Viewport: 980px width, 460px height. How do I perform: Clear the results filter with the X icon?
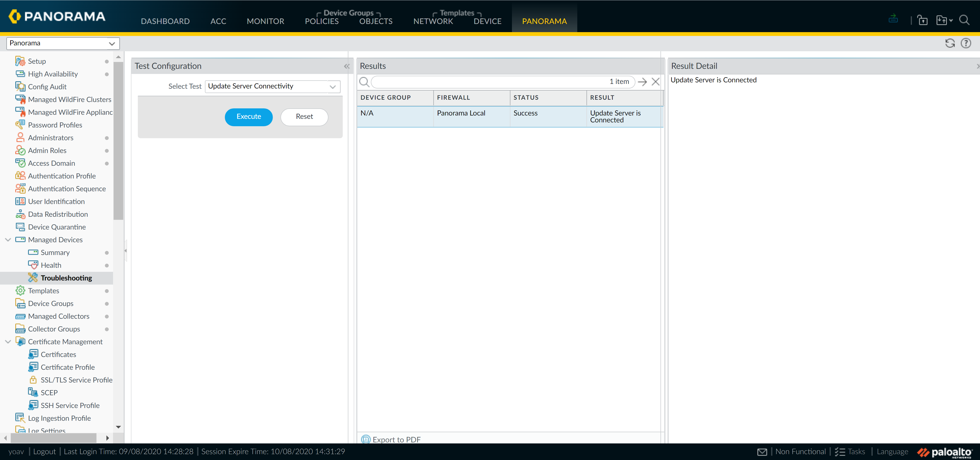(x=655, y=82)
